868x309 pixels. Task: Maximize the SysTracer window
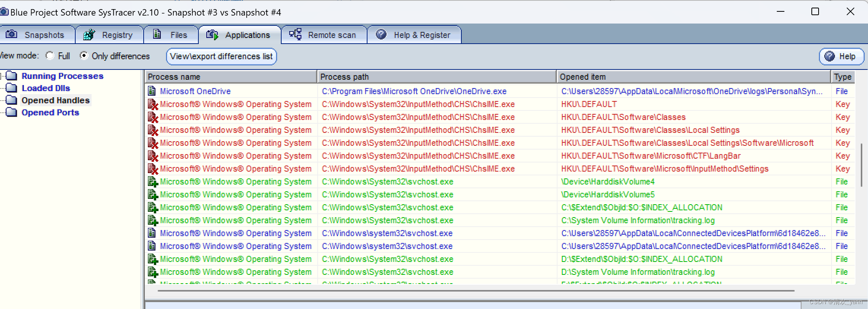(815, 12)
